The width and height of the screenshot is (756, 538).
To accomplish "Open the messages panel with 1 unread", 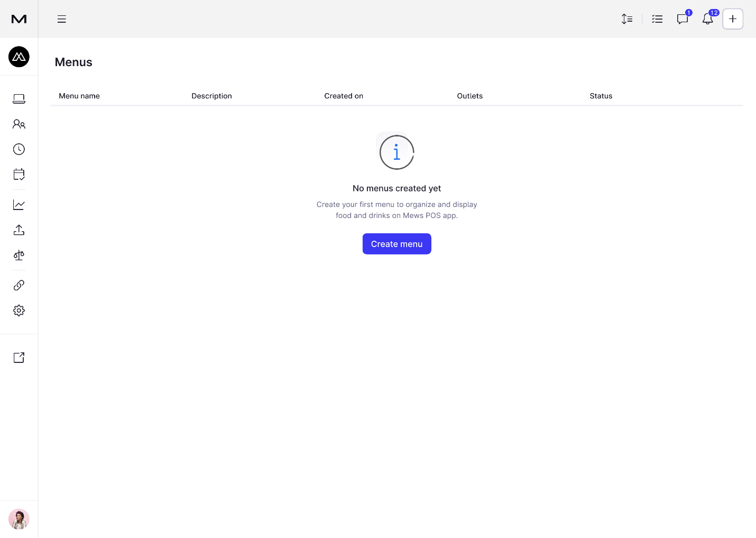I will click(x=682, y=19).
